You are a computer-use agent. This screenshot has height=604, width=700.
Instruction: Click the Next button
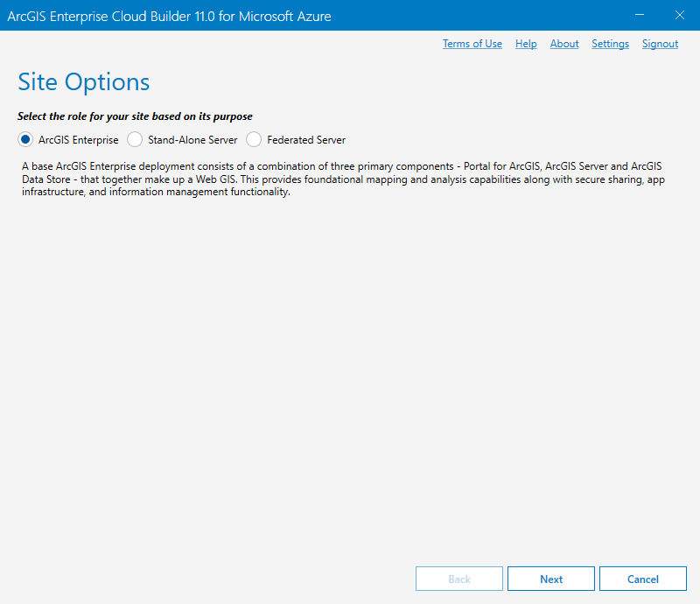click(551, 579)
